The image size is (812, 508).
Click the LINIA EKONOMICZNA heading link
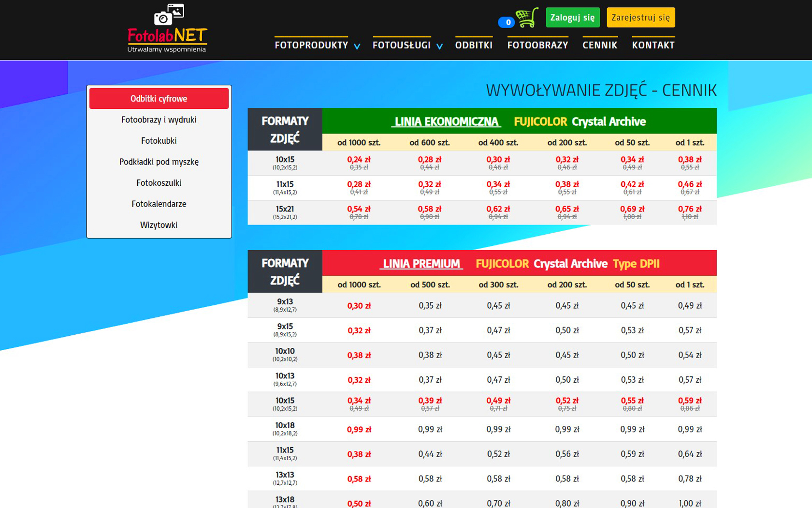point(446,121)
